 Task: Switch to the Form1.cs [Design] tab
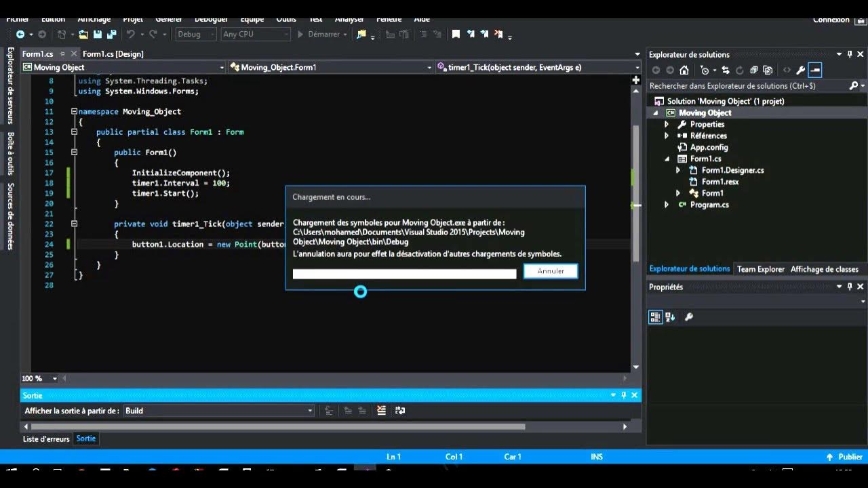point(113,54)
